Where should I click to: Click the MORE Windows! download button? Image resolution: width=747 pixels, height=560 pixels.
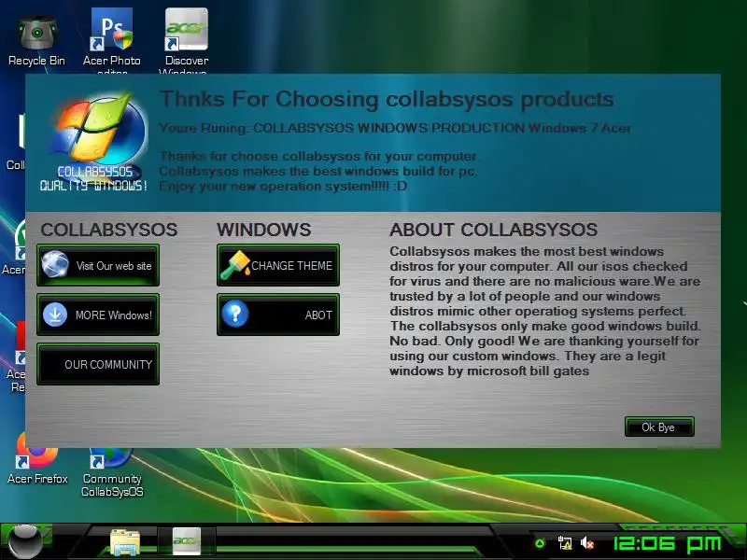[x=98, y=315]
